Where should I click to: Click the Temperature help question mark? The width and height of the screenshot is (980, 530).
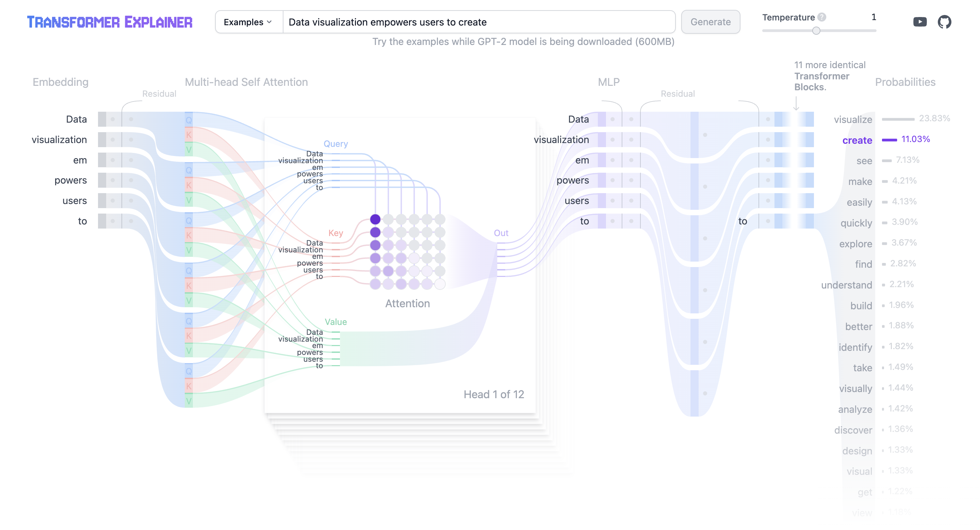[822, 17]
